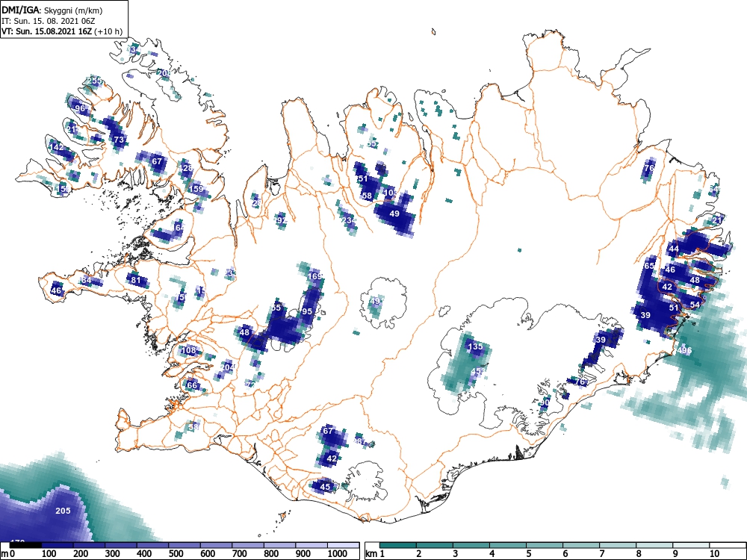Screen dimensions: 747x560
Task: Click the '169' visibility value
Action: tap(315, 277)
